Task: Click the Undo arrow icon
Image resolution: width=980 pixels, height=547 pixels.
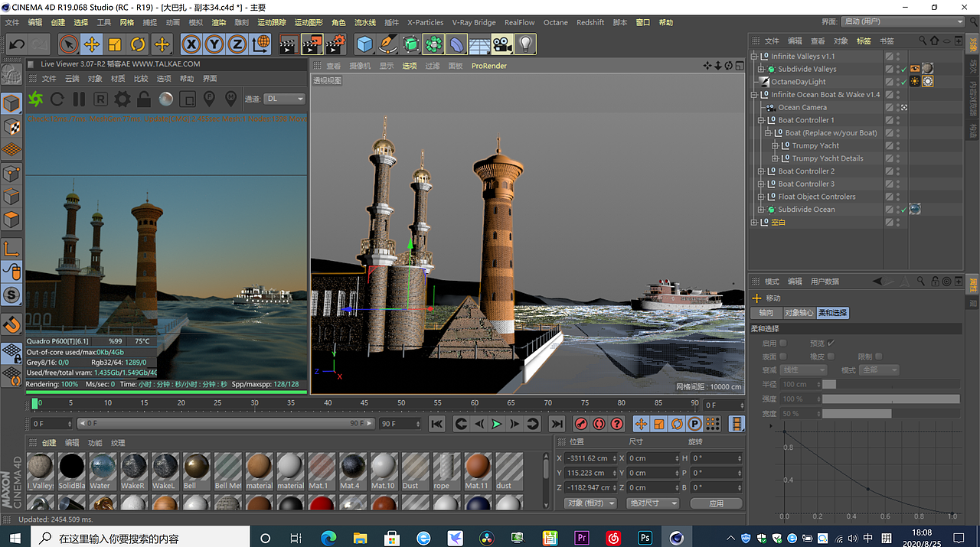Action: (17, 44)
